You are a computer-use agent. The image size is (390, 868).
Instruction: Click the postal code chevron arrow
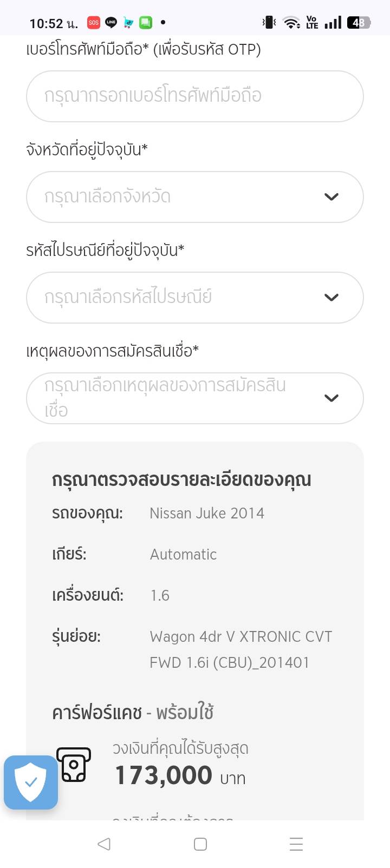(331, 298)
